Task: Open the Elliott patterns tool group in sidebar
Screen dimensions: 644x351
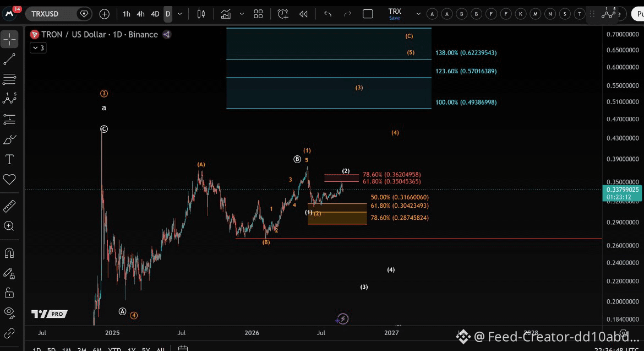Action: click(x=9, y=99)
